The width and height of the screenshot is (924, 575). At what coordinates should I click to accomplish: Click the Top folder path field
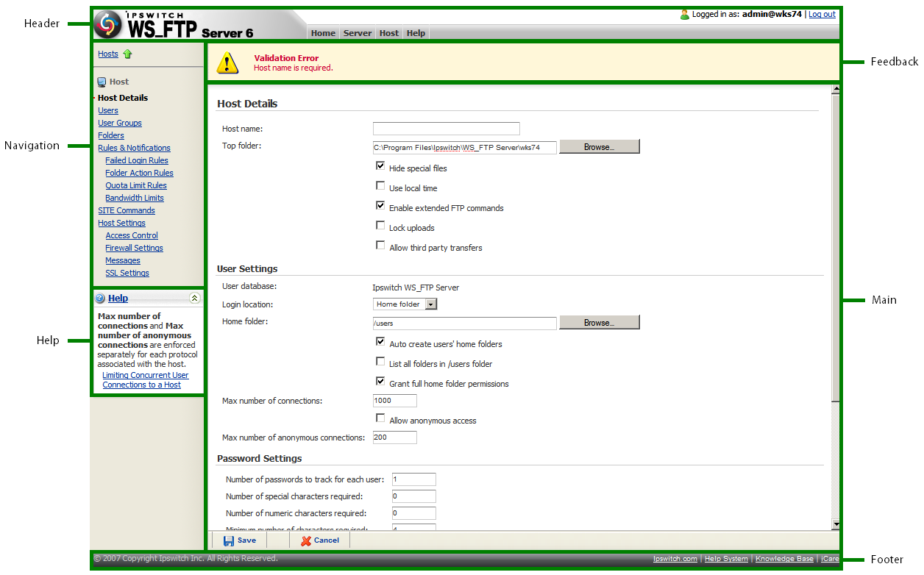click(x=465, y=147)
